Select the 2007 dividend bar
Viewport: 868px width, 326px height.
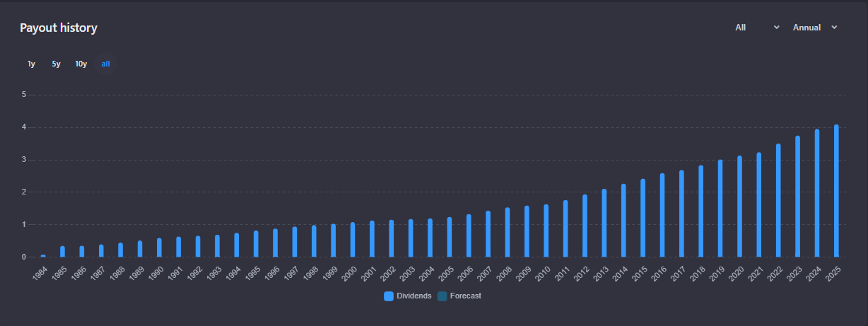[488, 234]
